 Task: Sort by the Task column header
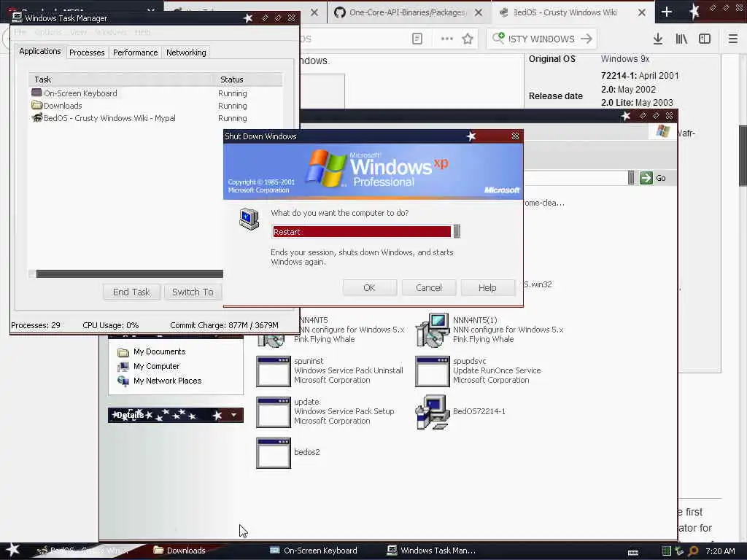click(122, 79)
